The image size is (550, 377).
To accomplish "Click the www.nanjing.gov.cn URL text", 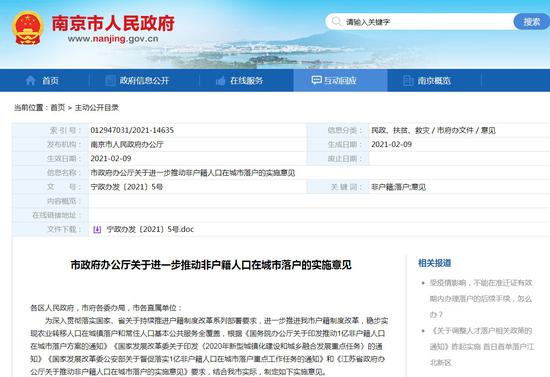I will 113,39.
